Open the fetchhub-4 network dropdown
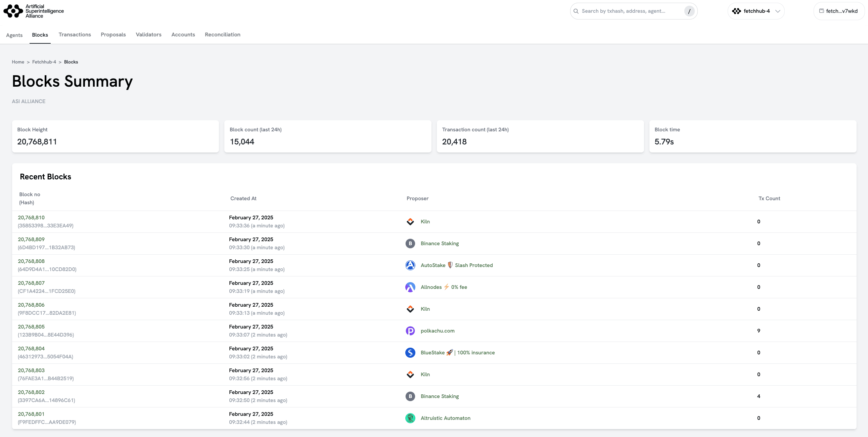This screenshot has height=437, width=868. pyautogui.click(x=756, y=11)
